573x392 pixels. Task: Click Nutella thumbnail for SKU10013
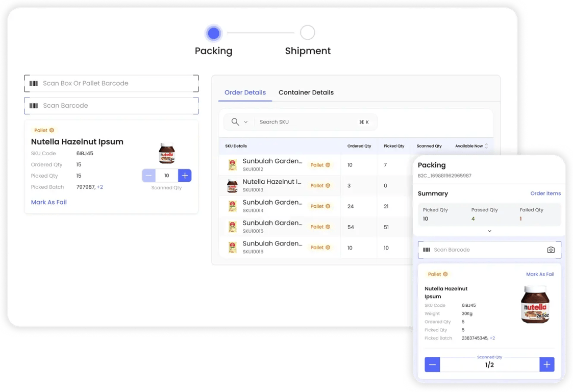pos(233,186)
